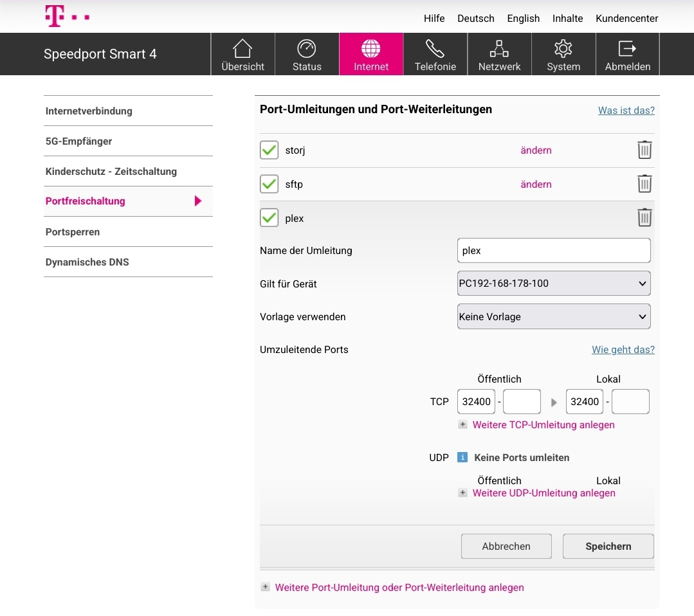Click the Speichern button
694x616 pixels.
click(608, 546)
